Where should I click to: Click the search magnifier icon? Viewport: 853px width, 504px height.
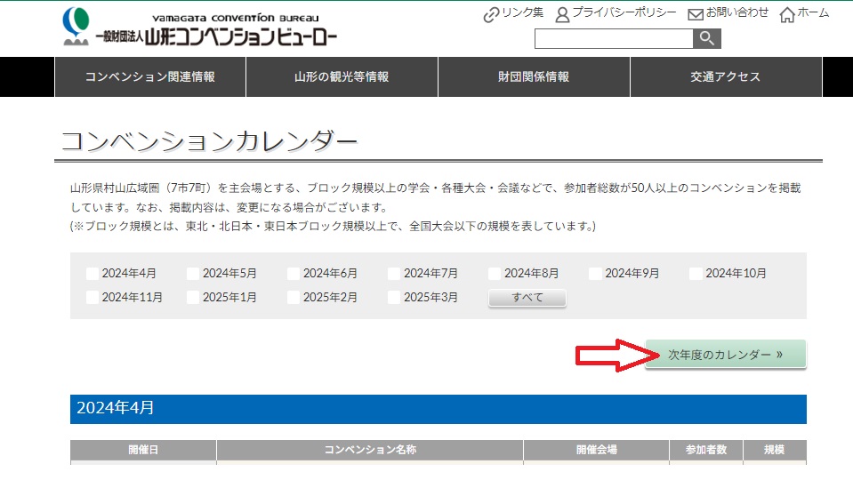707,38
